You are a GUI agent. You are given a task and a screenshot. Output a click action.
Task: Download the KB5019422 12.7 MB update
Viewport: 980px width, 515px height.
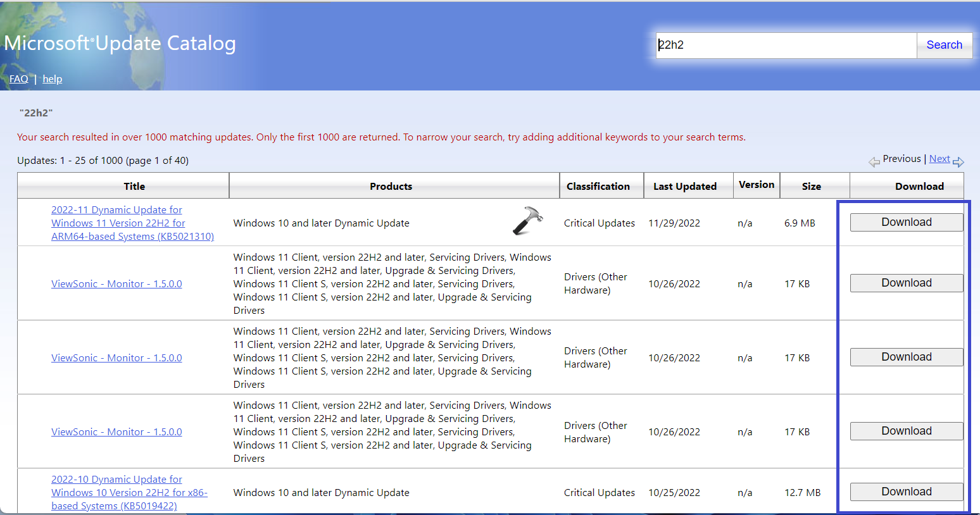point(906,492)
